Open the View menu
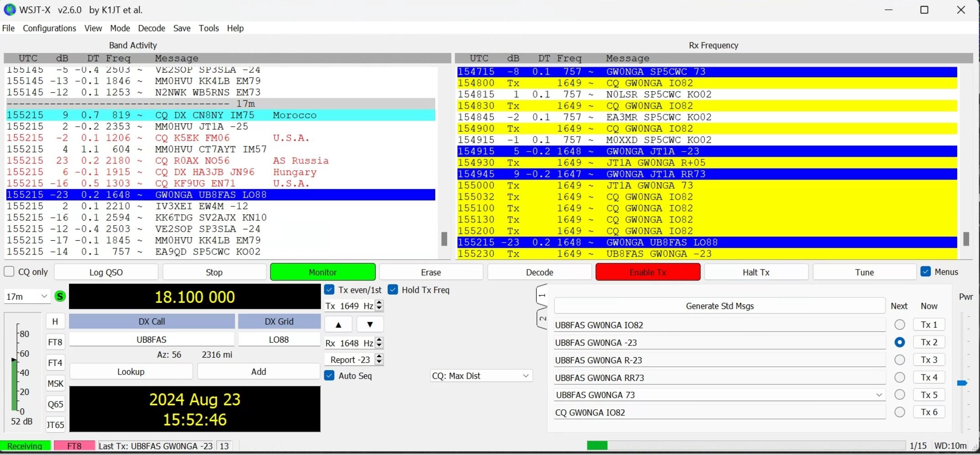Screen dimensions: 980x455 (93, 28)
